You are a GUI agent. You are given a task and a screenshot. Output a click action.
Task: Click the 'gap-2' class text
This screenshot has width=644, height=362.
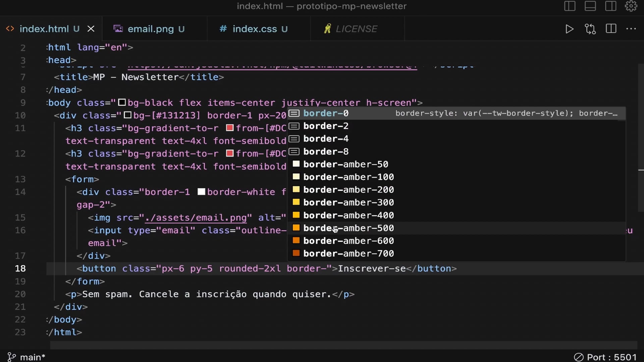point(91,205)
